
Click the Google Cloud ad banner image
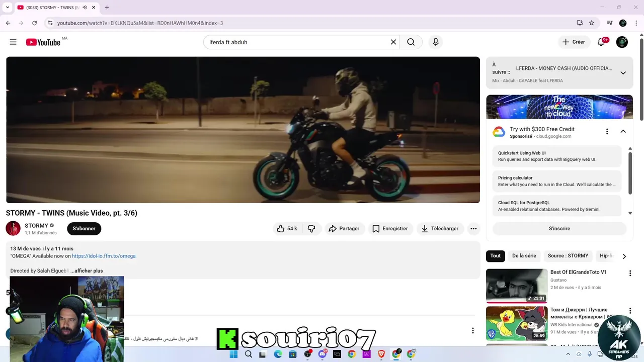pyautogui.click(x=559, y=107)
